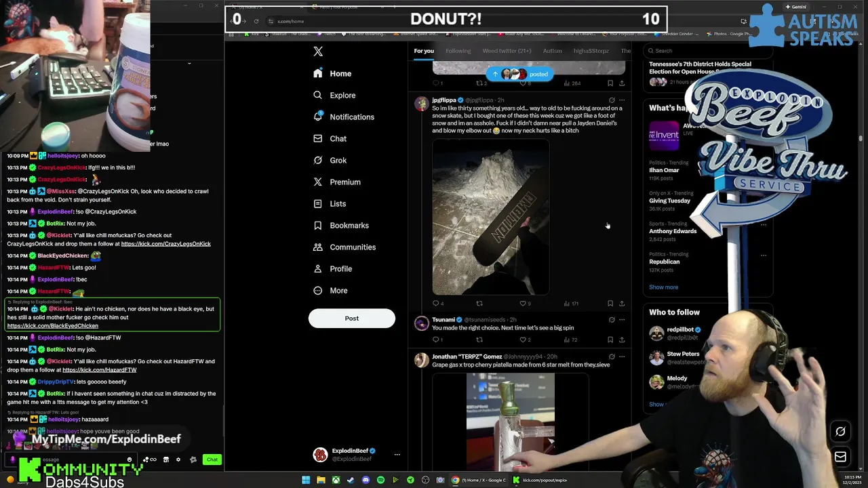868x488 pixels.
Task: Open the kick.com/BlackEyedChicken chat link
Action: point(53,326)
